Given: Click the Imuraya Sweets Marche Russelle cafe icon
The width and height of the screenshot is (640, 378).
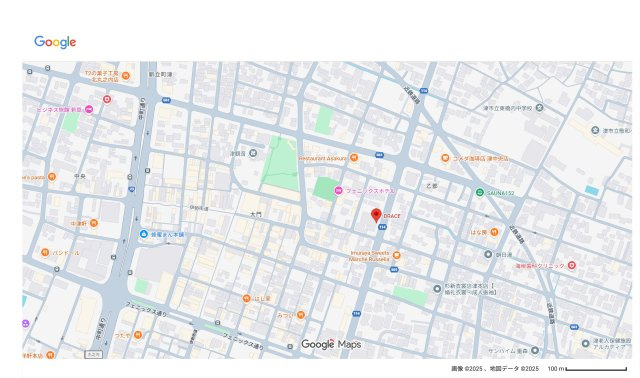Looking at the screenshot, I should [x=396, y=256].
